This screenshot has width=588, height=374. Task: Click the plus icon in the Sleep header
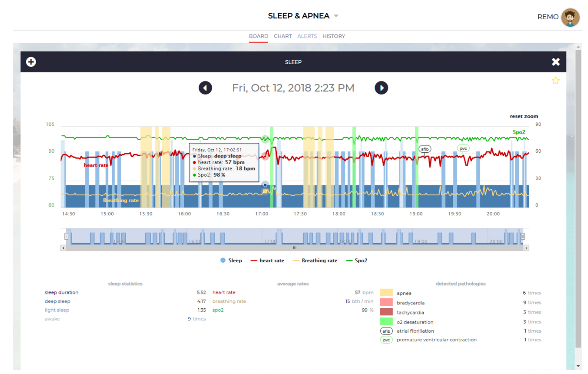(x=31, y=62)
